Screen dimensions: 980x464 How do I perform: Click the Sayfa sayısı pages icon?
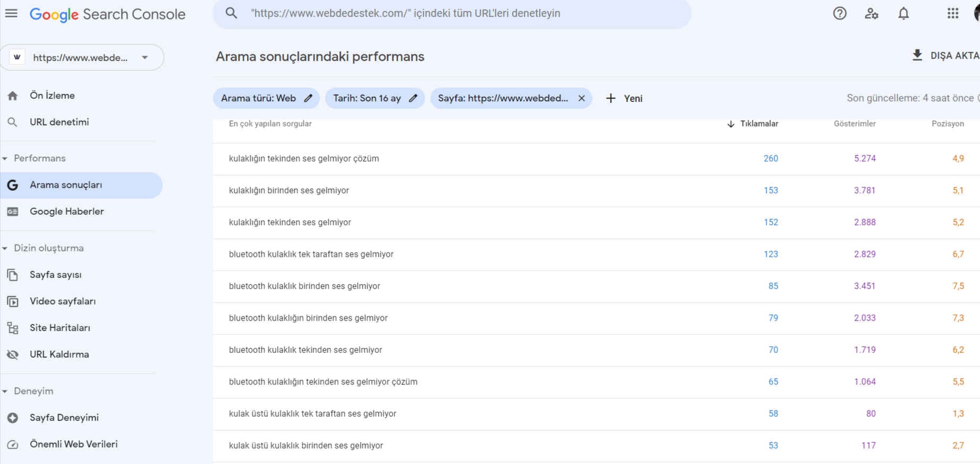point(13,275)
